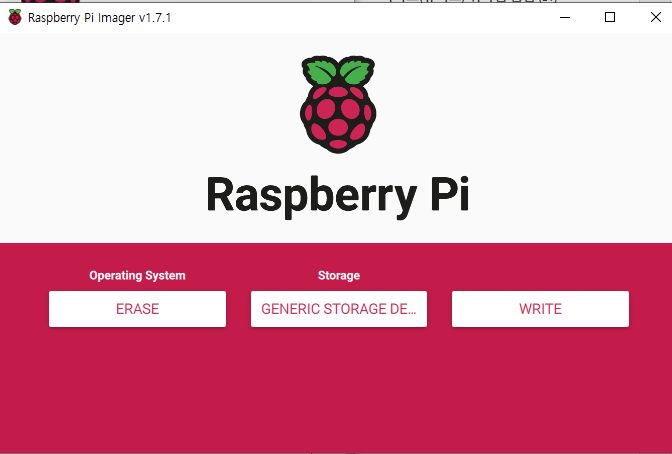This screenshot has width=672, height=454.
Task: Open the Operating System chooser showing ERASE
Action: (137, 309)
